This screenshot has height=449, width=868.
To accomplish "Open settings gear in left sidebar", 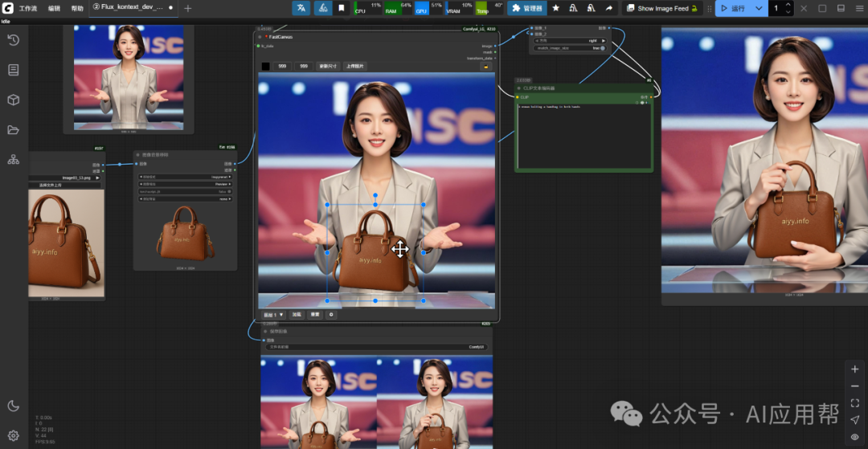I will tap(14, 435).
